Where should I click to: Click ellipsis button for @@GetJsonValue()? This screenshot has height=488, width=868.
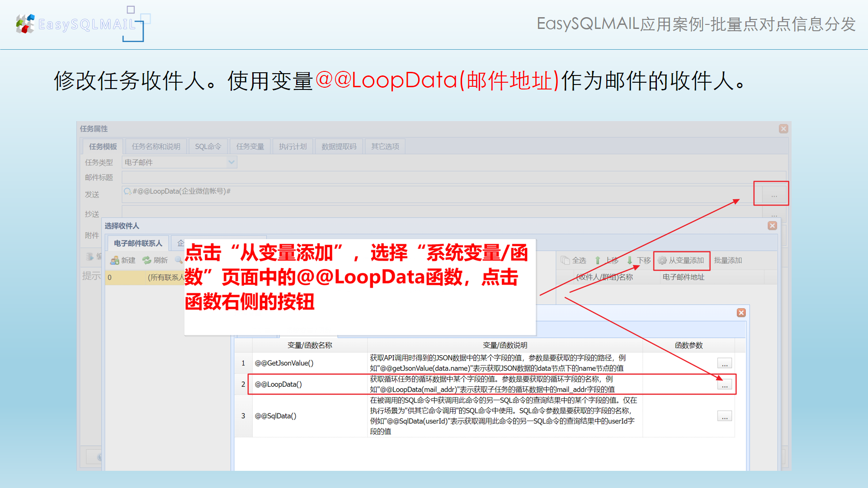[x=724, y=363]
